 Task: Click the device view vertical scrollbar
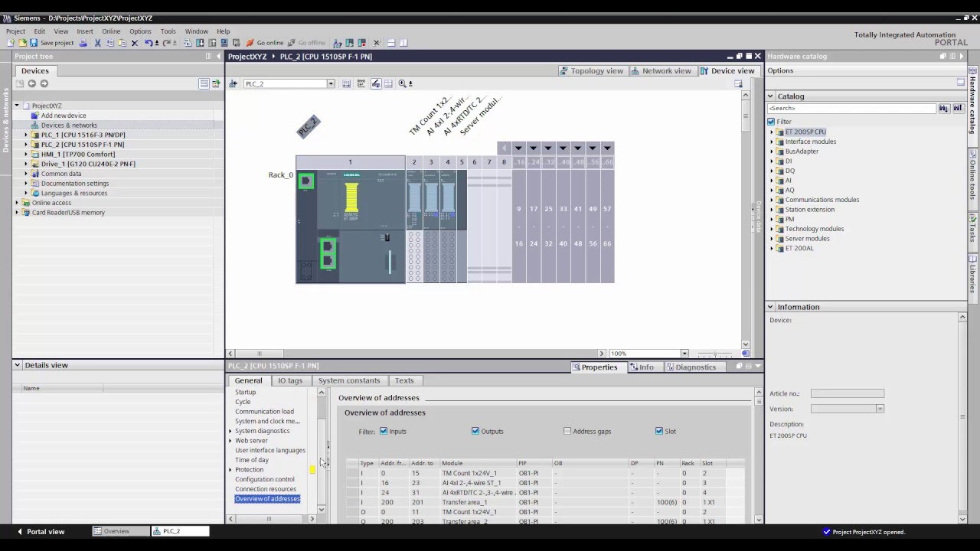(746, 218)
